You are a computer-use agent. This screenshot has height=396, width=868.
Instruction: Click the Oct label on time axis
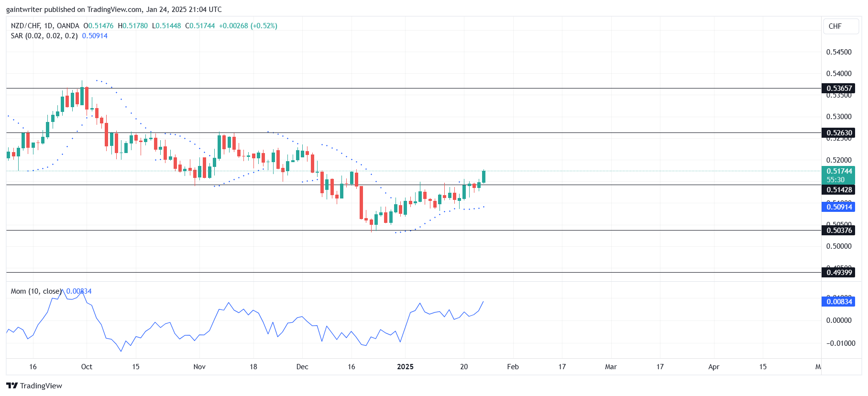click(x=87, y=367)
